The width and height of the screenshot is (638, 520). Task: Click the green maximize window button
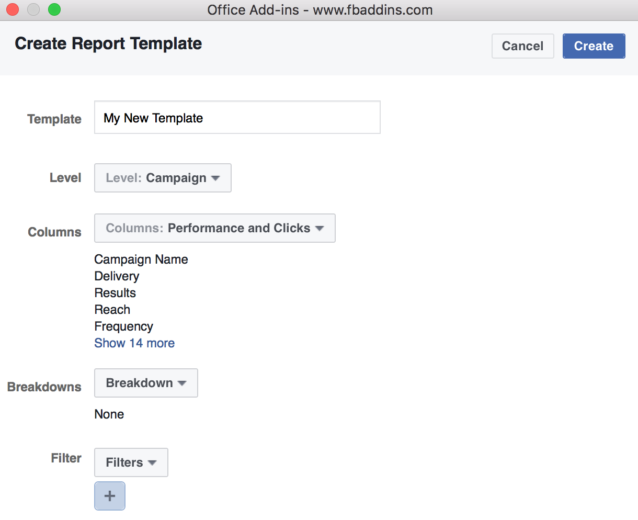(x=54, y=9)
